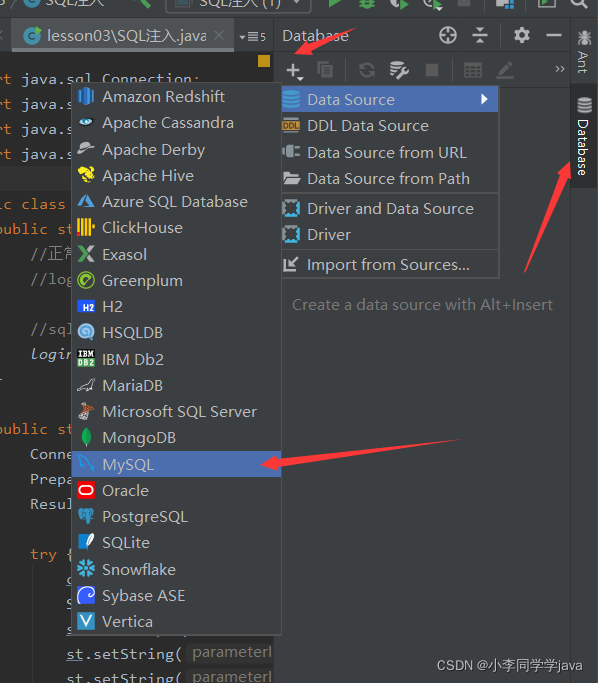
Task: Select MariaDB data source
Action: point(176,385)
